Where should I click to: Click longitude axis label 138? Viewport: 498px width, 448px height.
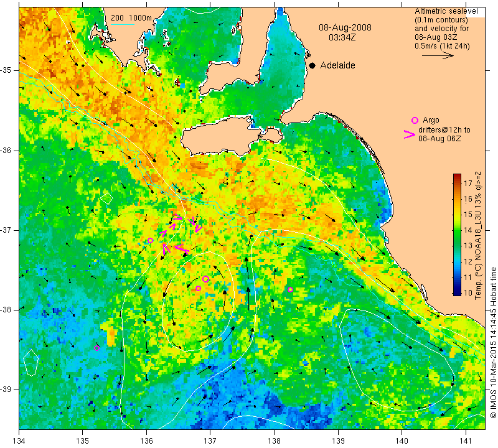click(x=274, y=441)
